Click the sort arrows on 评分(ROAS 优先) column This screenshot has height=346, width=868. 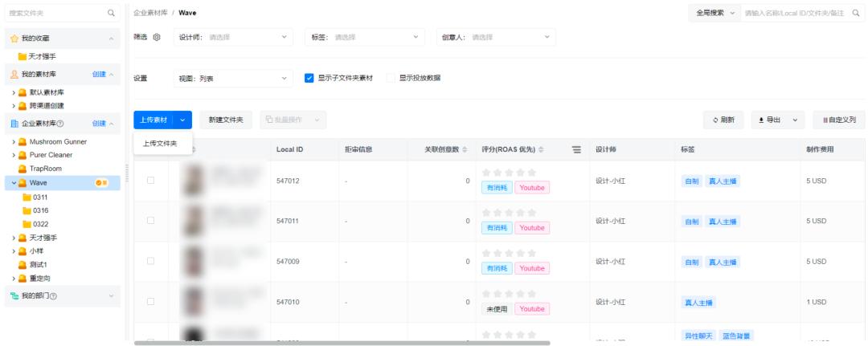coord(541,150)
